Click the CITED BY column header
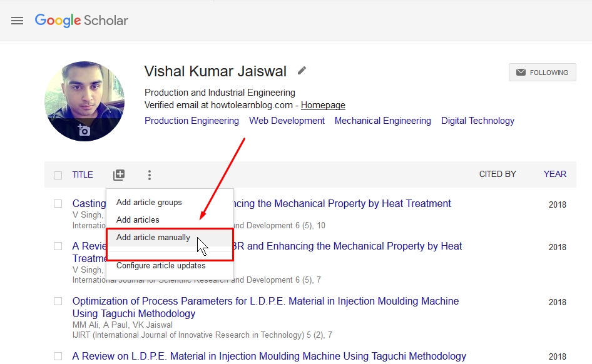 coord(498,174)
